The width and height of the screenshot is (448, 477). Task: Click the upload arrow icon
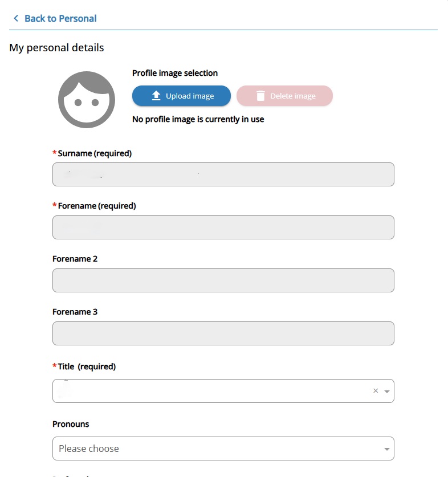[156, 96]
